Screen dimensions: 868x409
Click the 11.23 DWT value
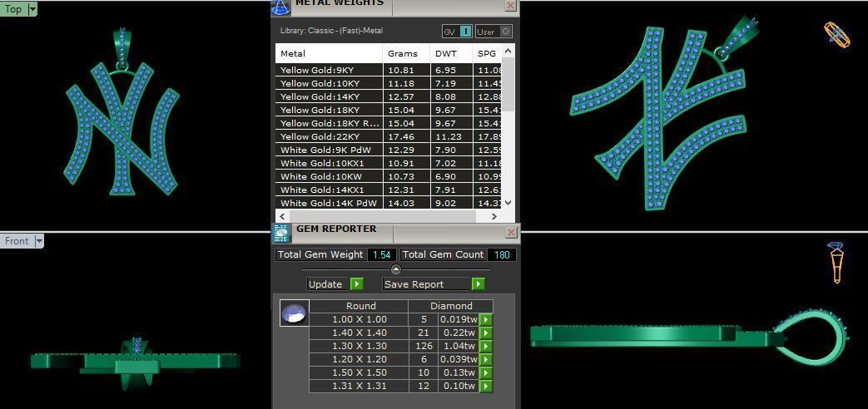448,136
